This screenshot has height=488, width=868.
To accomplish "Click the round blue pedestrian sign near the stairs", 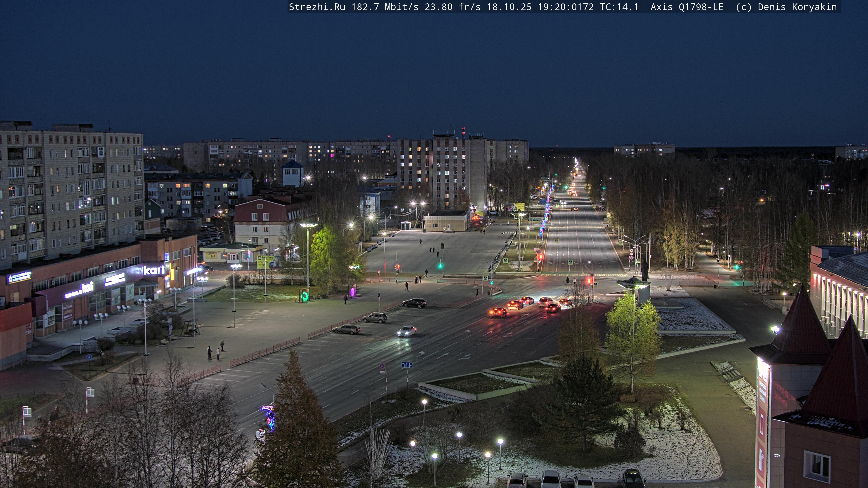I will click(x=89, y=357).
